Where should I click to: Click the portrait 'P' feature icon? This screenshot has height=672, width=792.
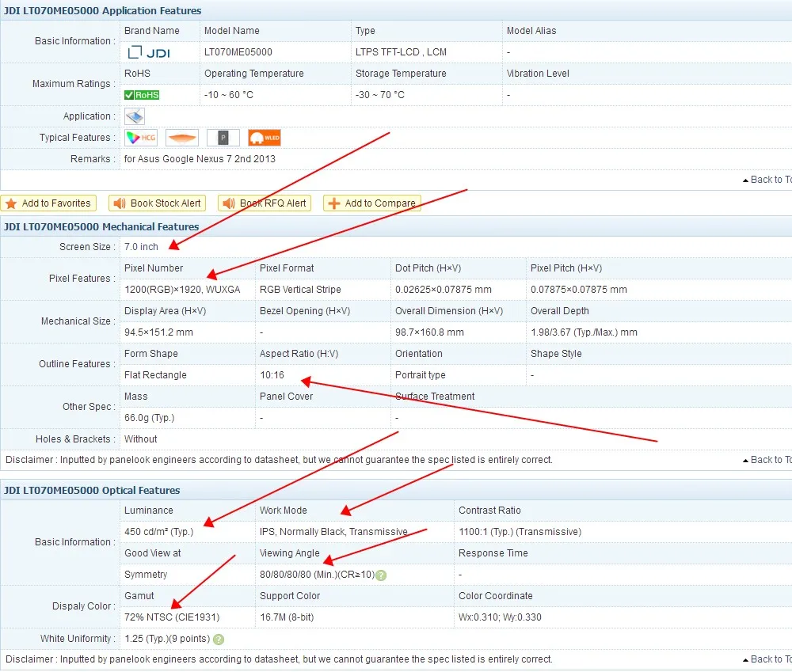coord(223,138)
